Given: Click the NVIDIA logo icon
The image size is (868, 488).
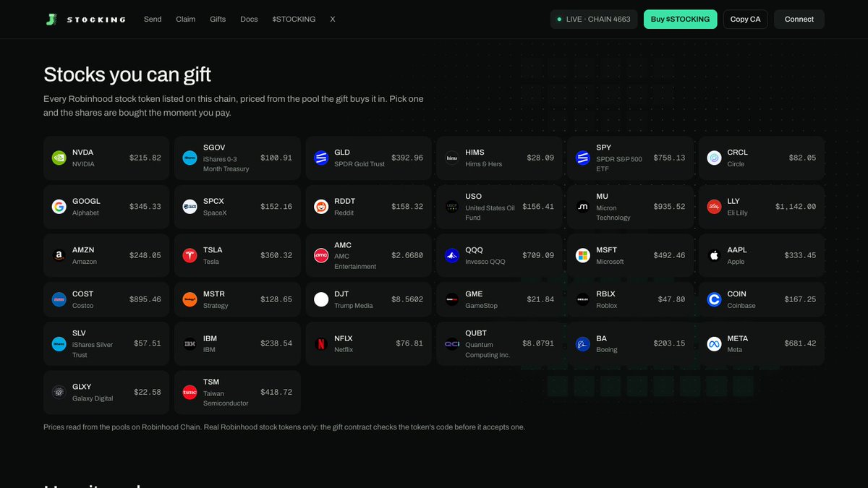Looking at the screenshot, I should [x=59, y=158].
